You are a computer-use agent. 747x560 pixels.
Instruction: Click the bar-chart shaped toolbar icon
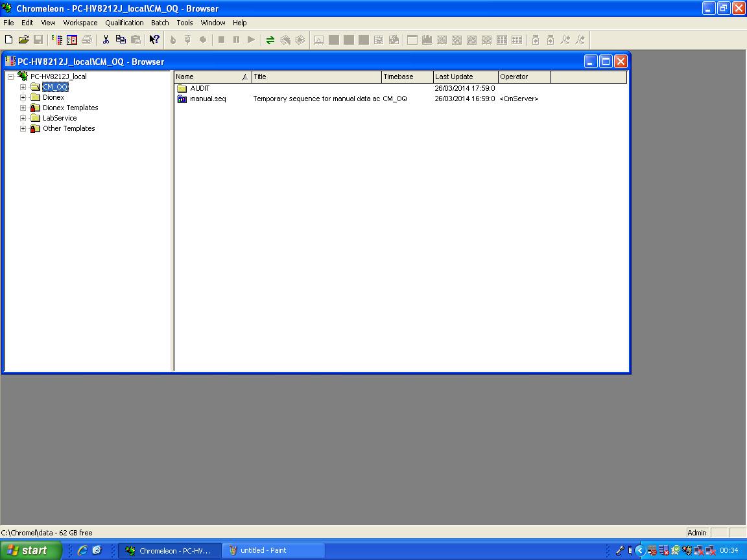tap(427, 40)
